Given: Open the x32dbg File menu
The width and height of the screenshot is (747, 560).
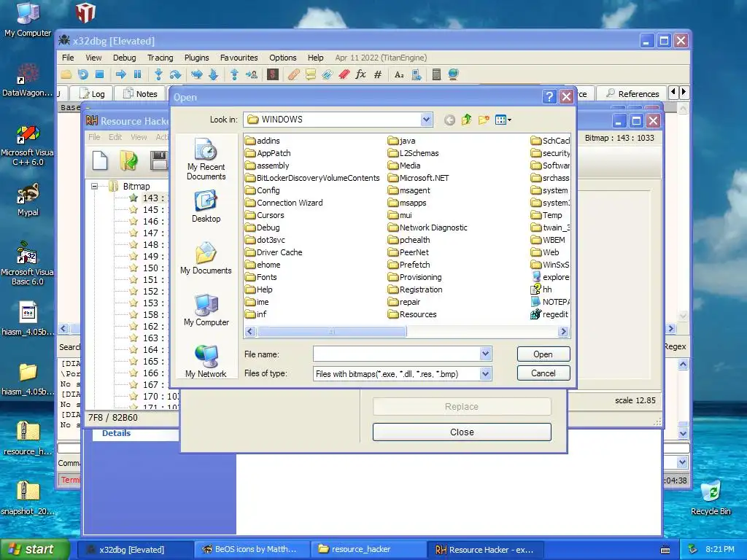Looking at the screenshot, I should tap(68, 58).
